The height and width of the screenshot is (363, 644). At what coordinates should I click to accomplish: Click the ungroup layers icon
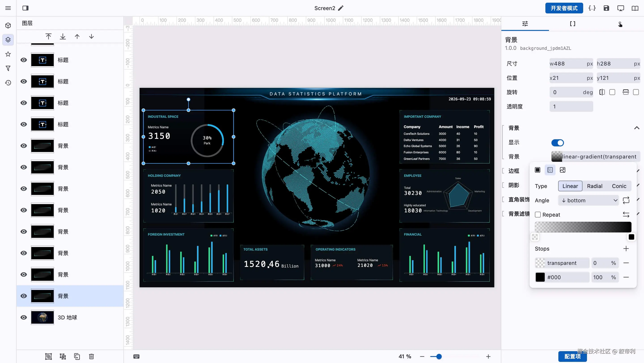(63, 357)
